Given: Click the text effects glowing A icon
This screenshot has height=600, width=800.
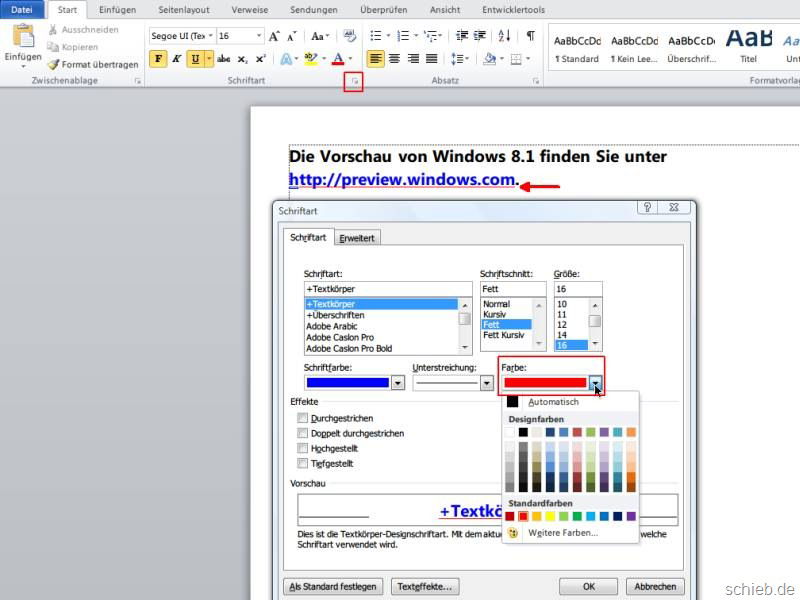Looking at the screenshot, I should tap(286, 59).
